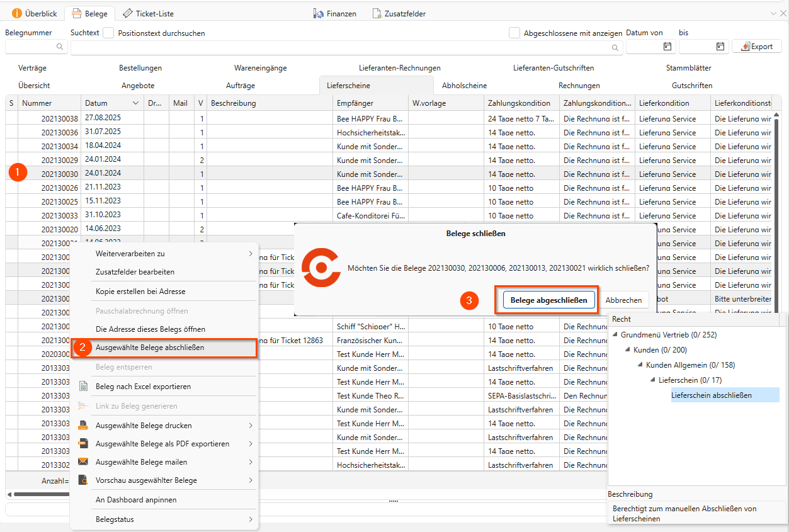This screenshot has height=532, width=789.
Task: Toggle Abgeschlossene mit anzeigen checkbox
Action: 514,33
